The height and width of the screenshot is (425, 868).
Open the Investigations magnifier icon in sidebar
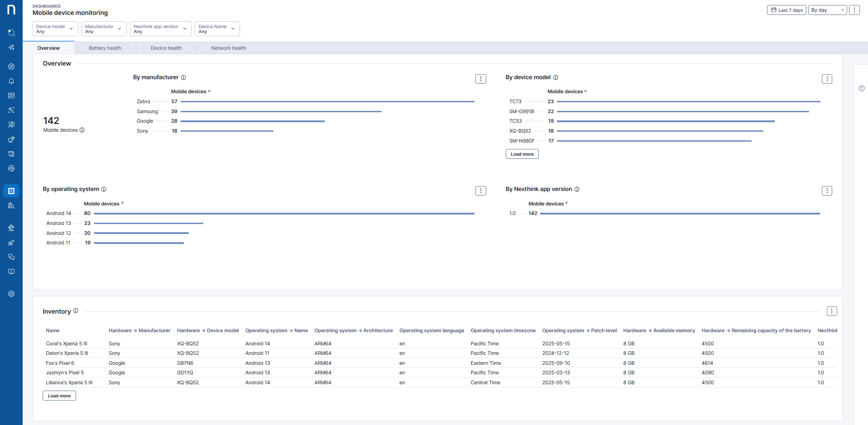[11, 206]
